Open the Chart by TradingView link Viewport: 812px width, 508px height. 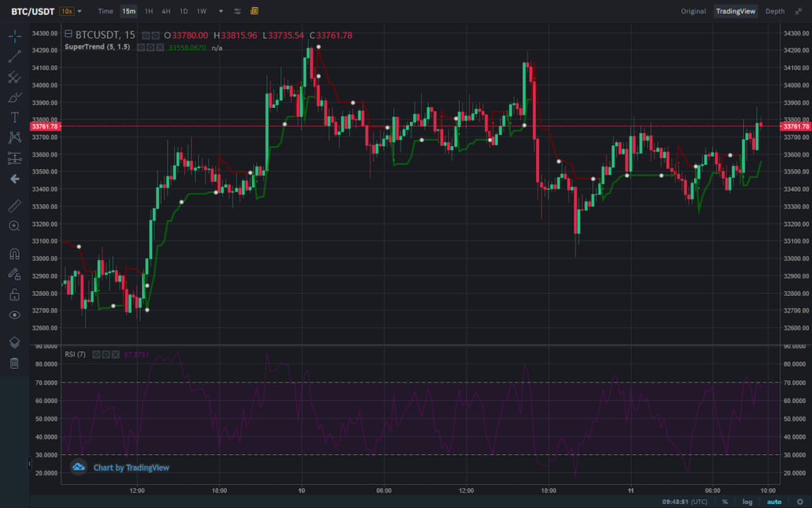[x=131, y=468]
